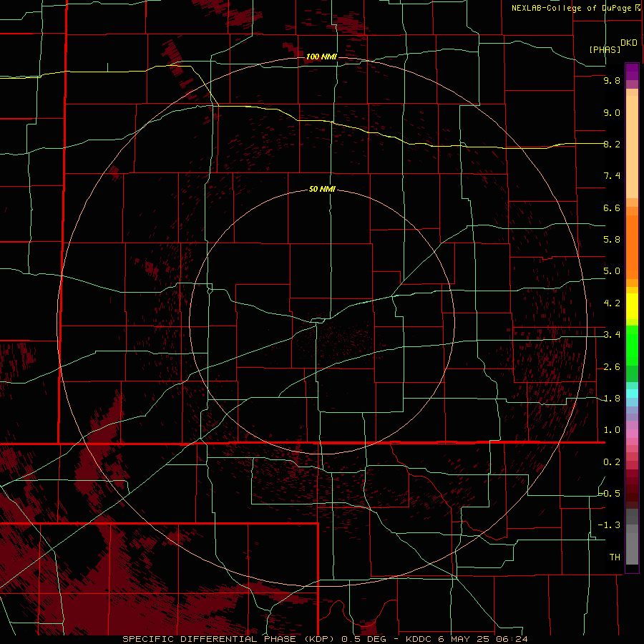The width and height of the screenshot is (644, 644).
Task: Click the 8.2 value on the color scale
Action: [x=612, y=144]
